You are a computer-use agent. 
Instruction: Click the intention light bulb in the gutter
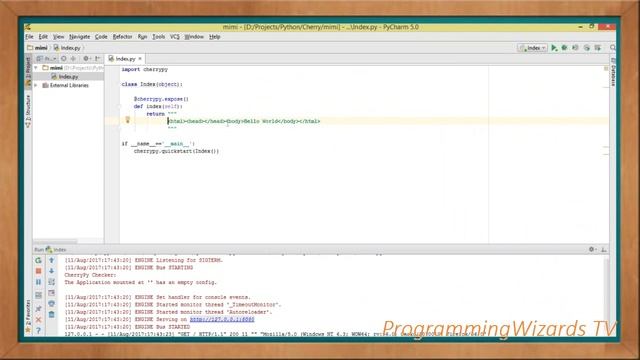coord(127,120)
